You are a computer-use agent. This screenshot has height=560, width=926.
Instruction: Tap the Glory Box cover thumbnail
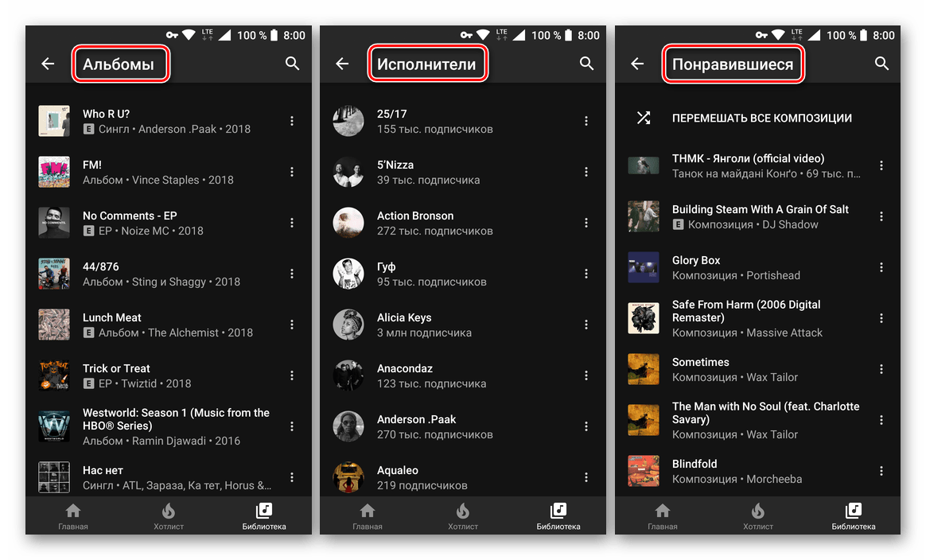pyautogui.click(x=643, y=267)
